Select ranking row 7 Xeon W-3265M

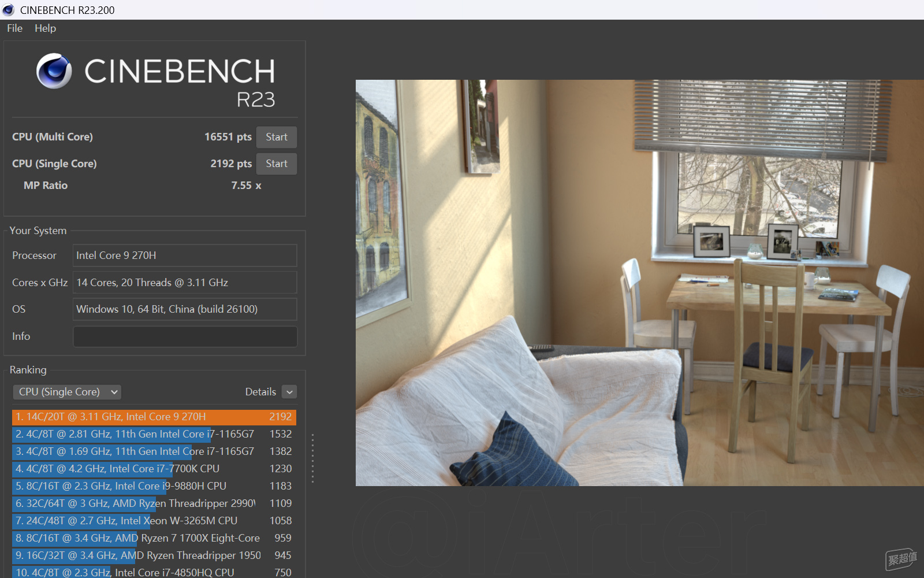click(x=154, y=521)
